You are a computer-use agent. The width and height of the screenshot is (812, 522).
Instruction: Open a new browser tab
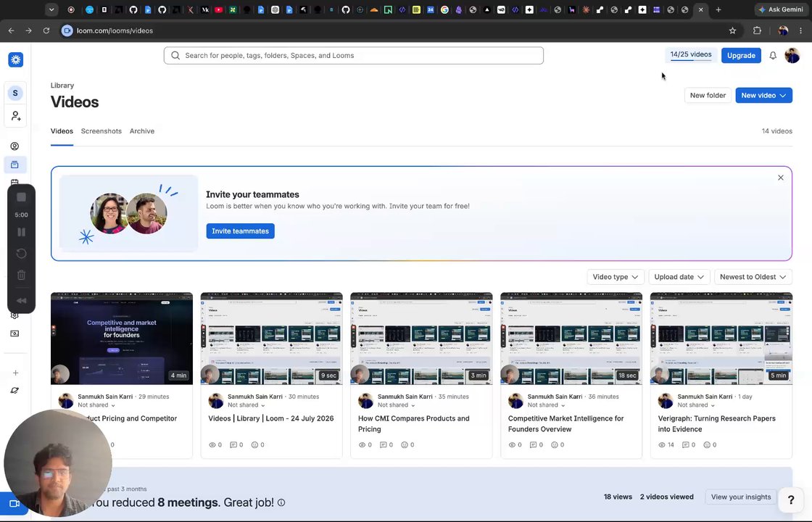click(x=718, y=9)
